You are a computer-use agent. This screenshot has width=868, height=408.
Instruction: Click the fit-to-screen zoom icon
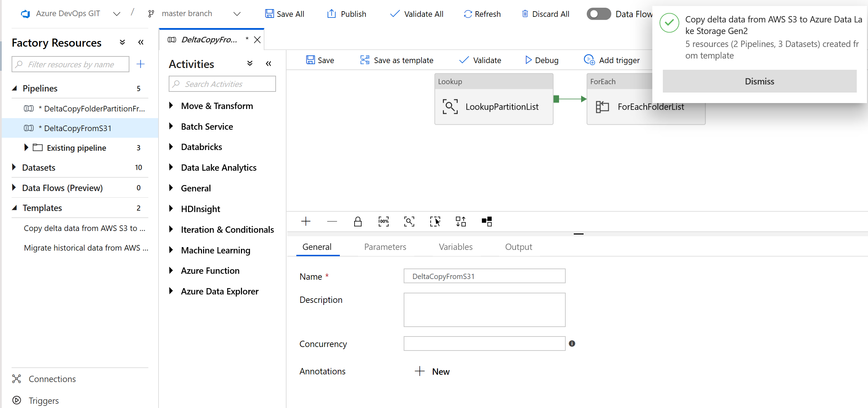pos(410,221)
